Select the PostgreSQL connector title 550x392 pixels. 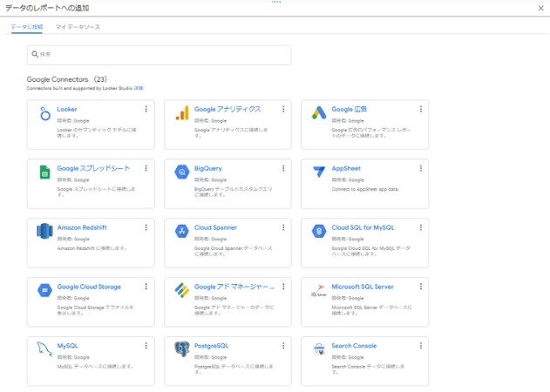click(x=211, y=346)
